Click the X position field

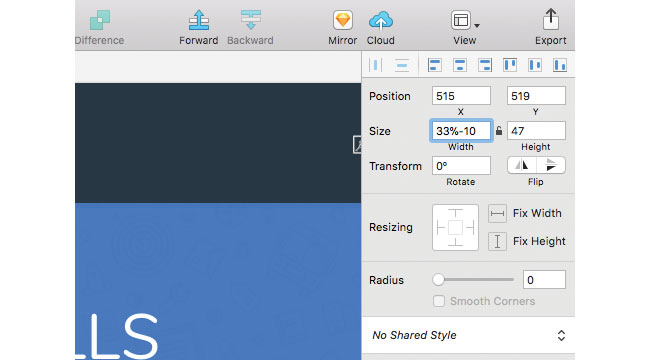point(461,96)
